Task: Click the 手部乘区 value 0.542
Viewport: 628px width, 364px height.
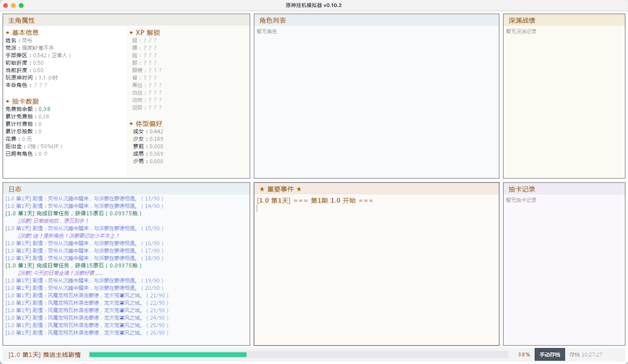Action: [40, 55]
